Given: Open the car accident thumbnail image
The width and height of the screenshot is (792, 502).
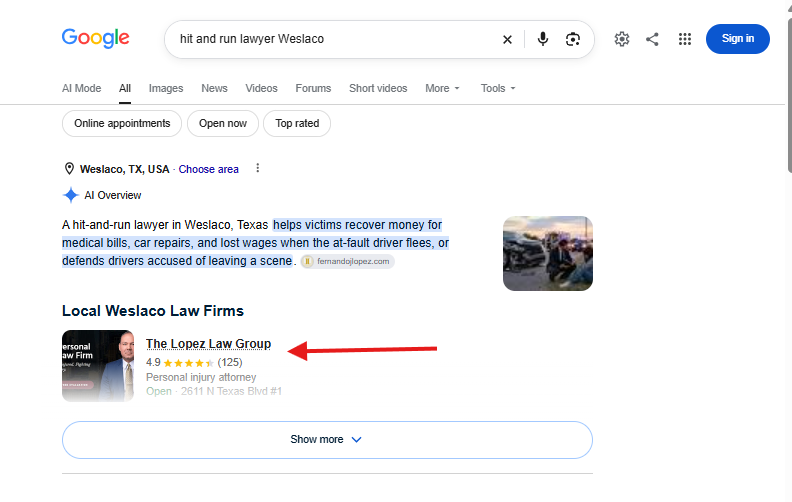Looking at the screenshot, I should 548,254.
